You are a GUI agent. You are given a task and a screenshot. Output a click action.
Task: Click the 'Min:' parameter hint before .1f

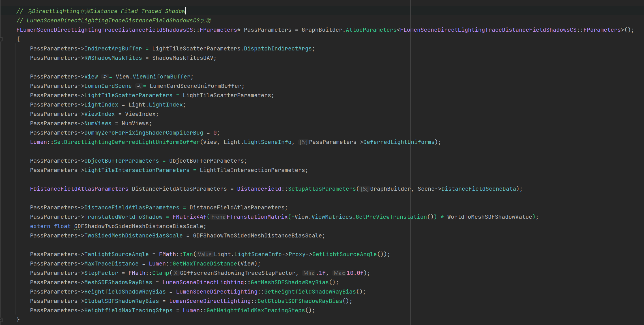308,273
